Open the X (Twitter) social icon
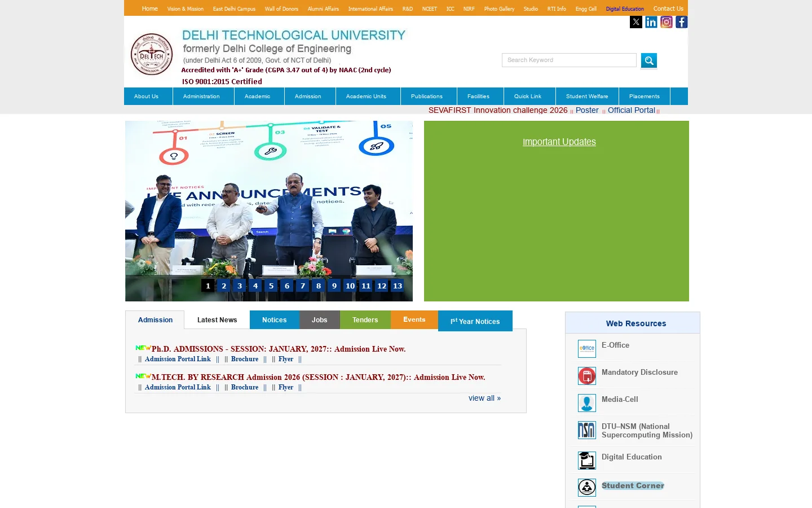This screenshot has height=508, width=812. click(x=636, y=22)
